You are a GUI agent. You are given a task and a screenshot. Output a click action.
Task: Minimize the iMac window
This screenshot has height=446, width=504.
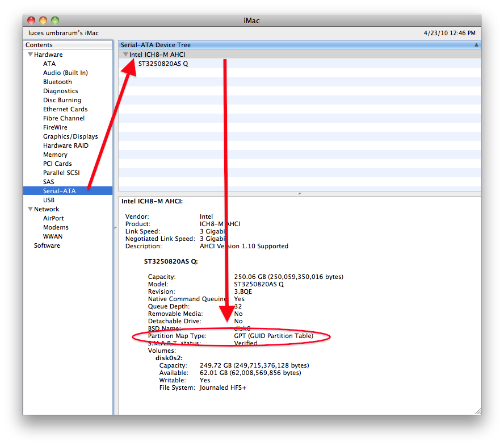43,20
